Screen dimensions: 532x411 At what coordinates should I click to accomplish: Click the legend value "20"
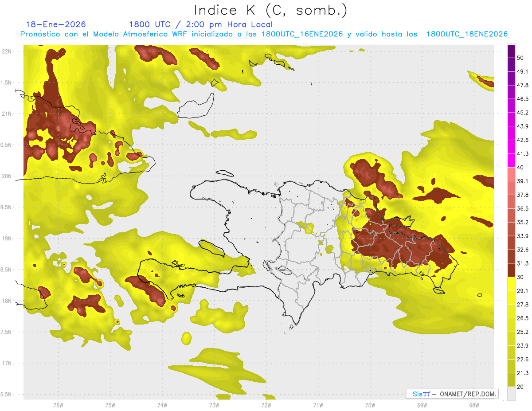point(520,387)
